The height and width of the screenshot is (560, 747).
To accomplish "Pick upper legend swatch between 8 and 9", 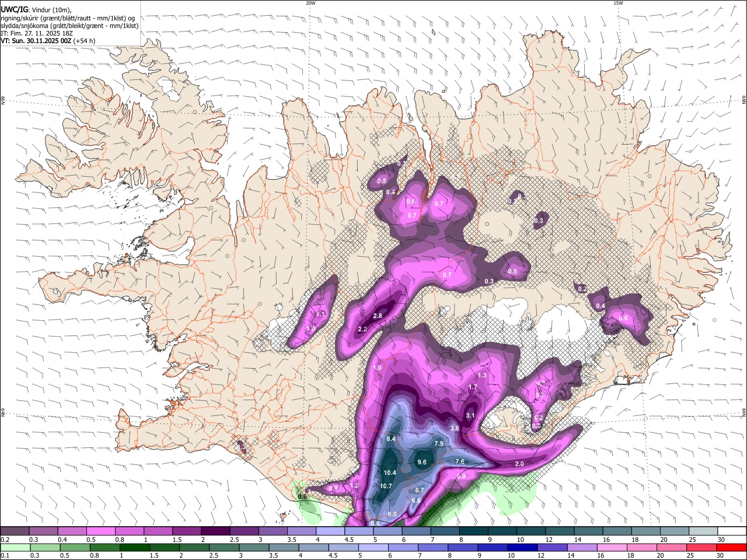I will click(474, 531).
